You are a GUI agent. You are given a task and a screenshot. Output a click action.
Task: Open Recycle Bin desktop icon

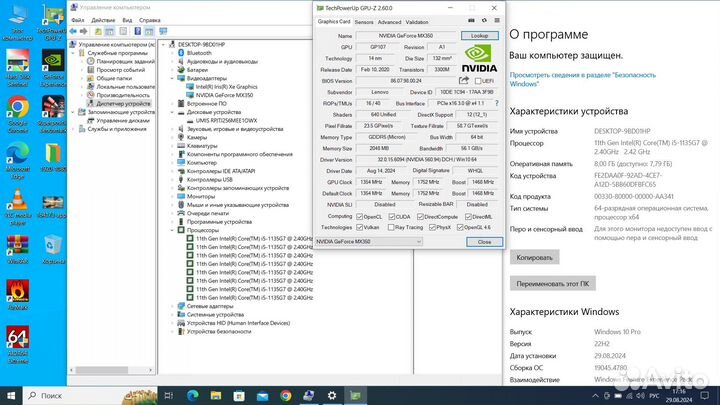coord(53,250)
